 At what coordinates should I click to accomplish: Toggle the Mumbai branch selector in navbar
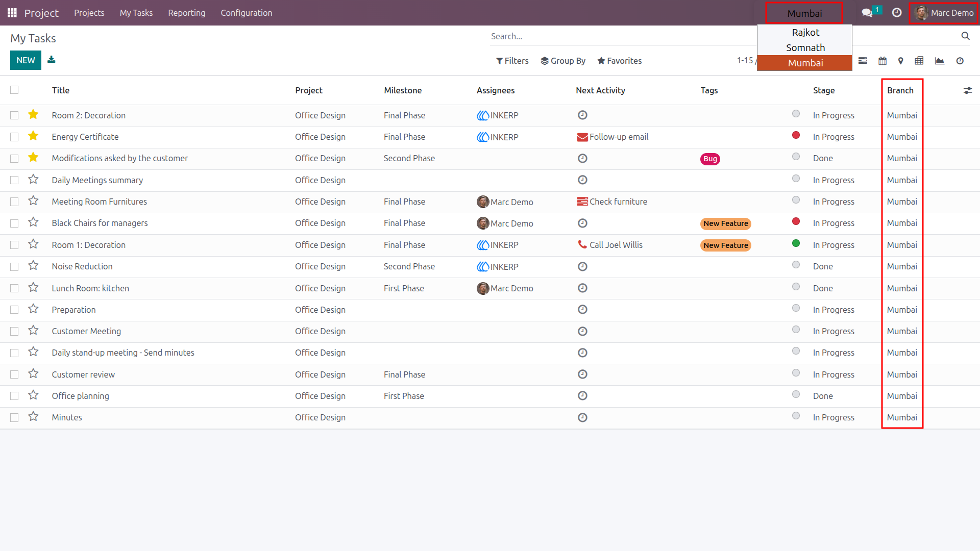point(804,13)
